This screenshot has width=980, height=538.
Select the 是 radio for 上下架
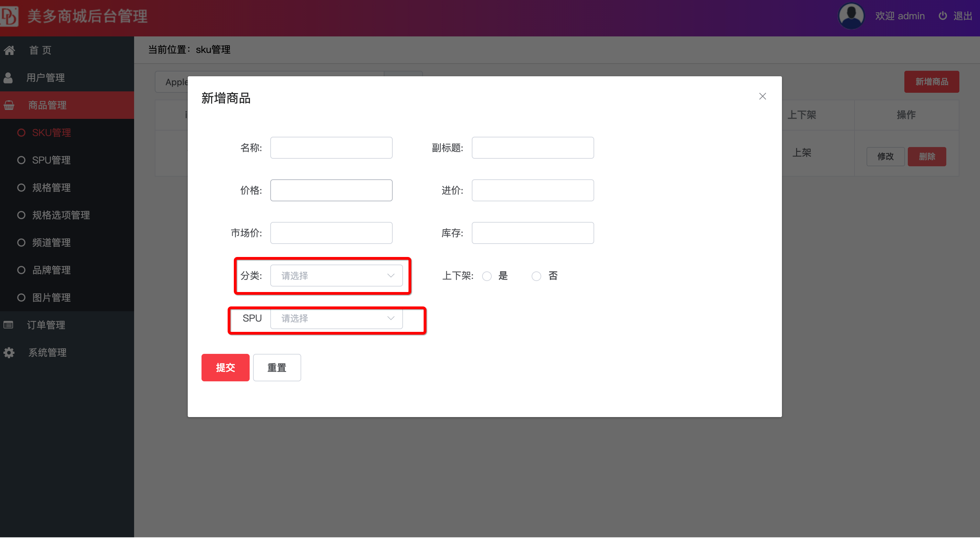(x=487, y=276)
